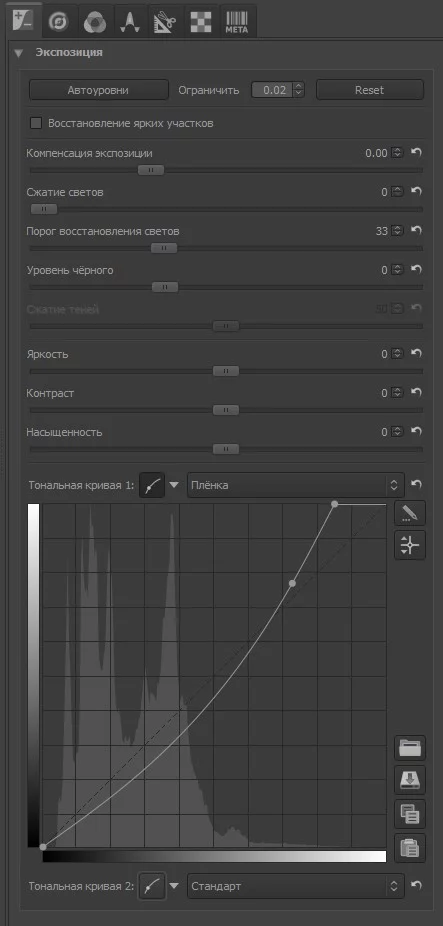
Task: Save curve to file icon
Action: 409,781
